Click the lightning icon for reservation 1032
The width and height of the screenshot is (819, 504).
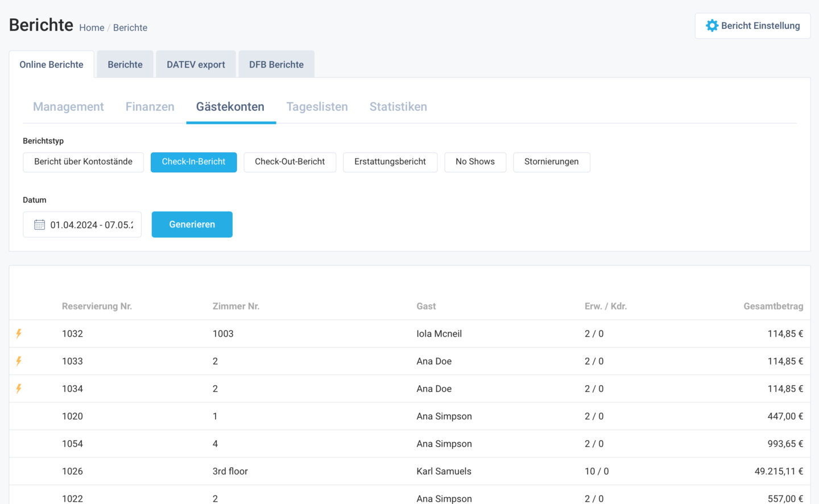click(x=19, y=333)
